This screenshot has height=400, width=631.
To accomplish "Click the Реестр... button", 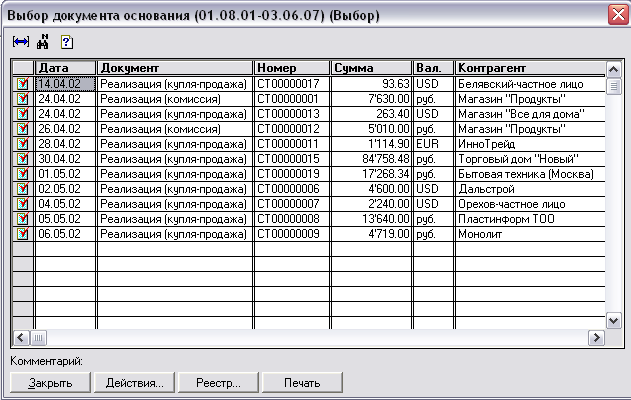I will click(x=219, y=382).
